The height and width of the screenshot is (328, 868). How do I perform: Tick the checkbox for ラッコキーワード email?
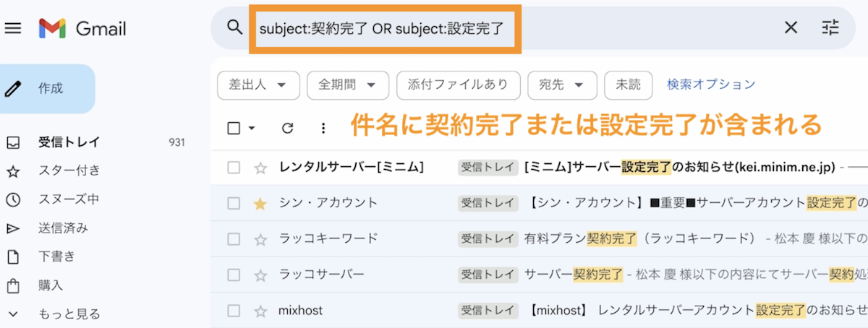pos(234,239)
